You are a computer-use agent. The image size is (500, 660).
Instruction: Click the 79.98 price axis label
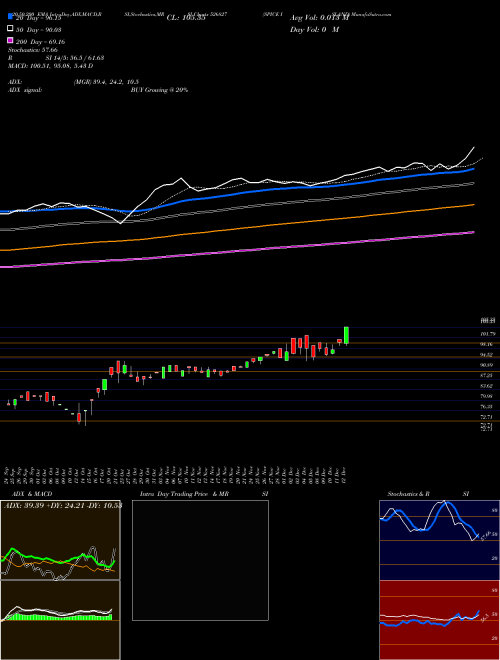[489, 396]
